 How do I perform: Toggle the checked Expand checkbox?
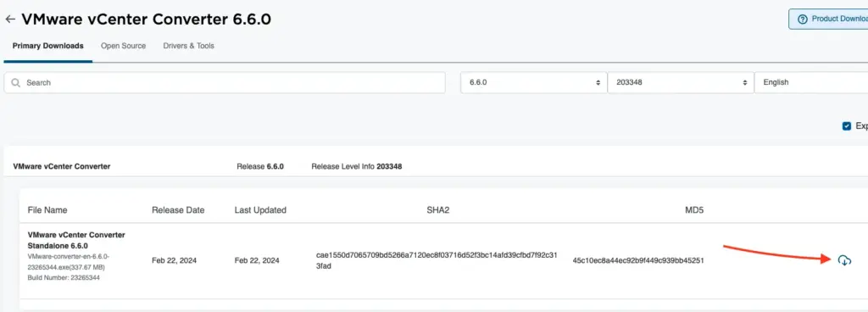pos(847,126)
